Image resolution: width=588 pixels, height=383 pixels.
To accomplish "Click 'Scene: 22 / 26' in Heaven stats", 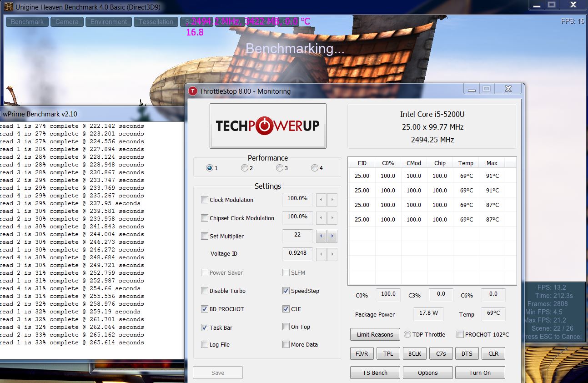I will 552,328.
